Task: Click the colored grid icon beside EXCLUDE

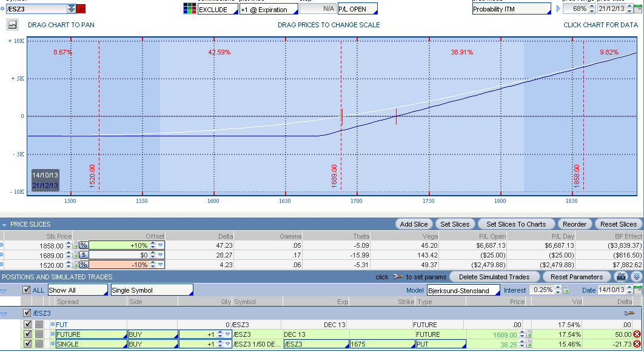Action: click(189, 9)
